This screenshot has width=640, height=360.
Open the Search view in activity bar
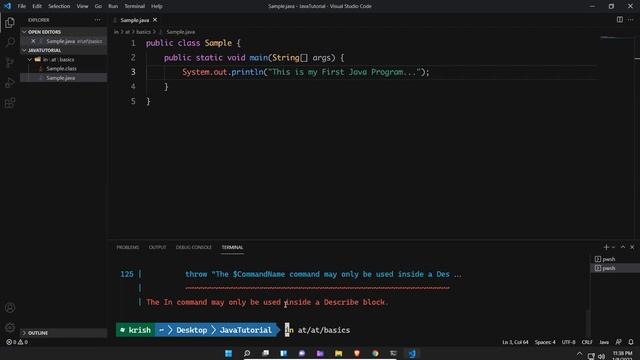(10, 42)
